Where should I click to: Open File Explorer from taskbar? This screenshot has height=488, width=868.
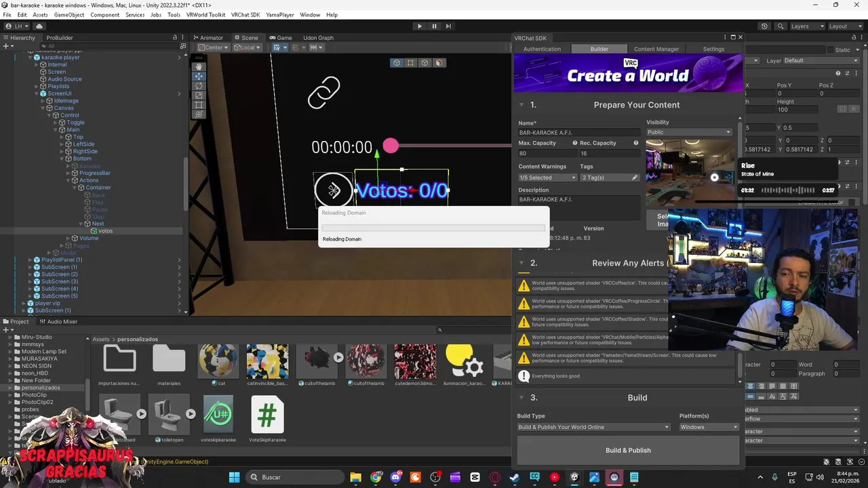pyautogui.click(x=355, y=477)
